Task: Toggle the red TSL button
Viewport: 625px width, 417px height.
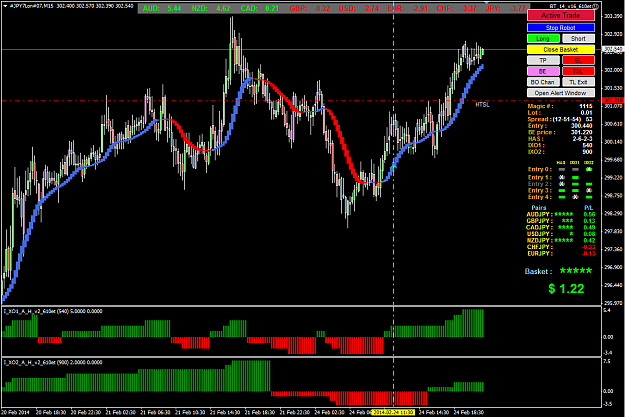Action: (x=578, y=71)
